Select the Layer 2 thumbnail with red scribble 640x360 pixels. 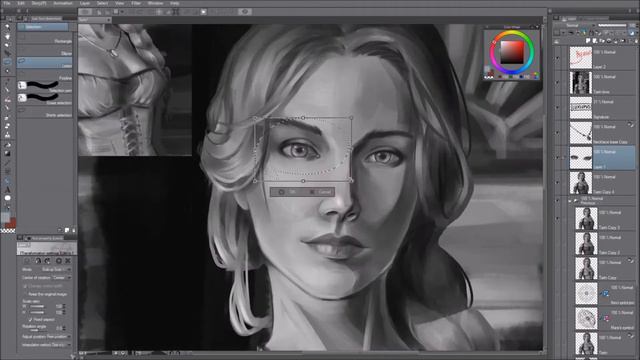580,58
